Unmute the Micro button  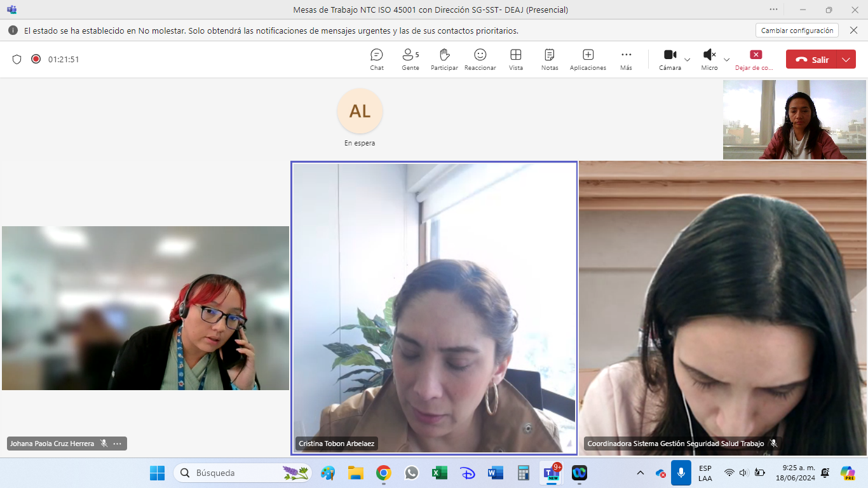pos(710,59)
